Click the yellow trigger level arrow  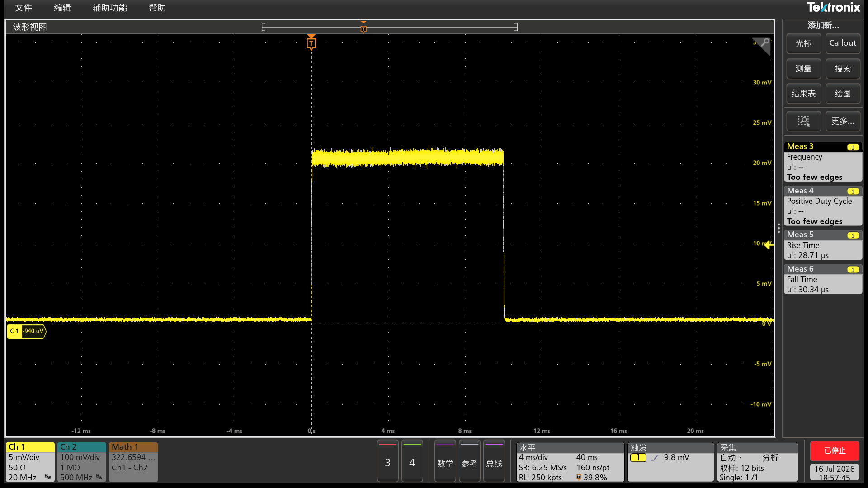(769, 244)
